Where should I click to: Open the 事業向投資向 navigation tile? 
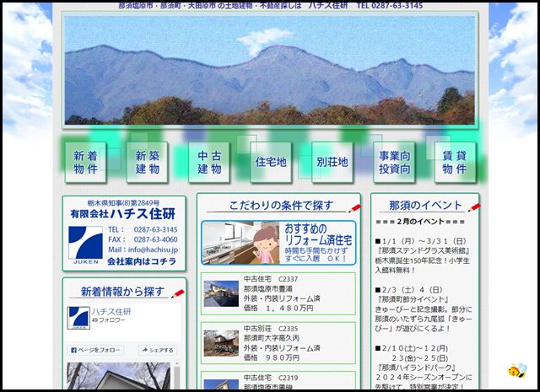pos(394,162)
